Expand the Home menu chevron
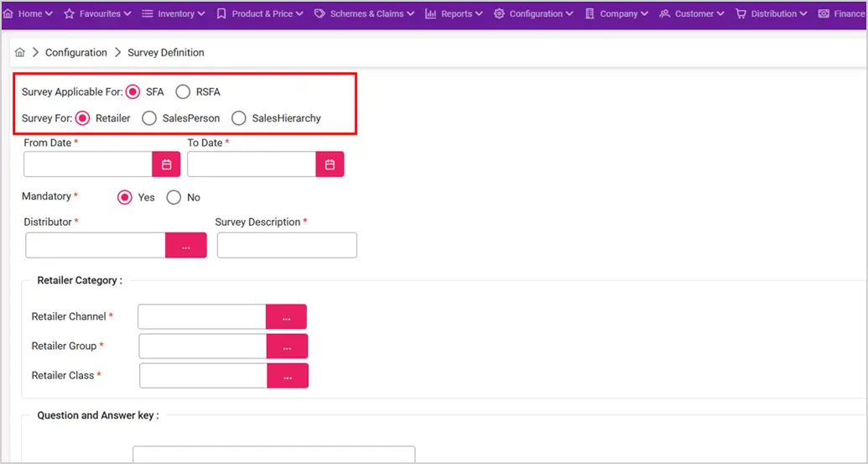Screen dimensions: 868x464 [49, 13]
